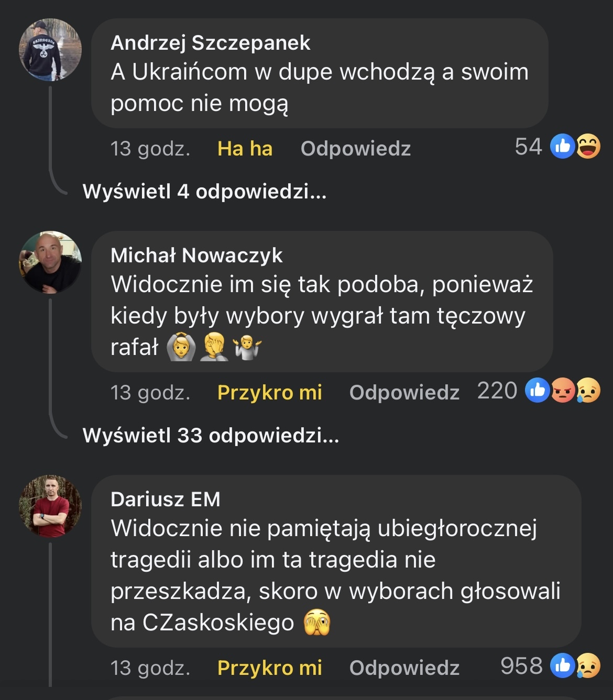This screenshot has width=613, height=700.
Task: Open Michał Nowaczyk's profile avatar
Action: pos(50,262)
